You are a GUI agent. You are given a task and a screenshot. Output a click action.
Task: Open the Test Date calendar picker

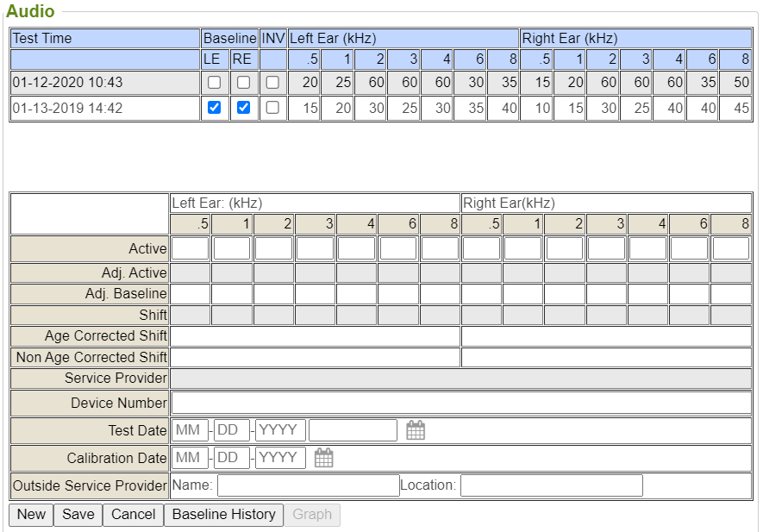pyautogui.click(x=416, y=430)
